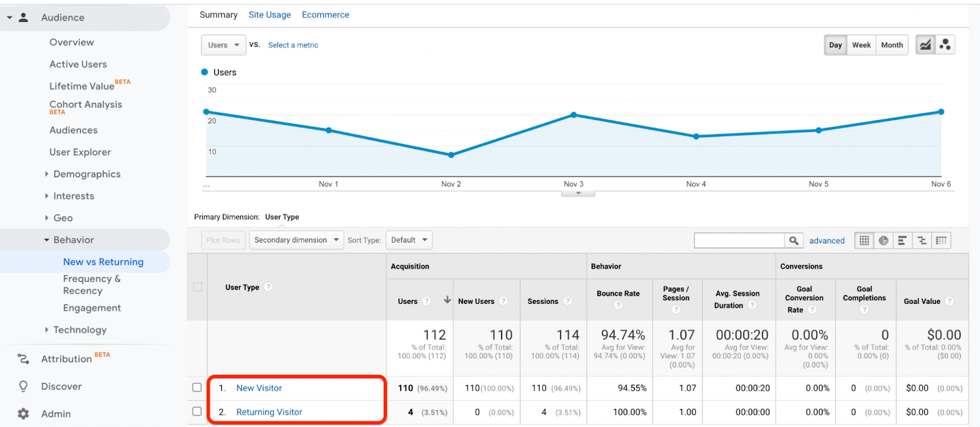
Task: Select the pie chart percentage view icon
Action: click(x=883, y=241)
